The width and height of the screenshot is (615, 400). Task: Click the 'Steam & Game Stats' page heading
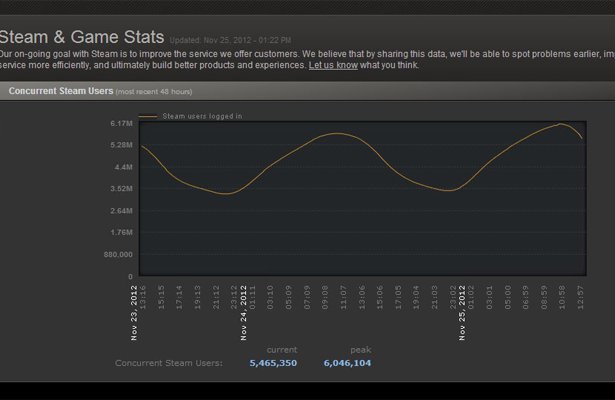pyautogui.click(x=81, y=37)
